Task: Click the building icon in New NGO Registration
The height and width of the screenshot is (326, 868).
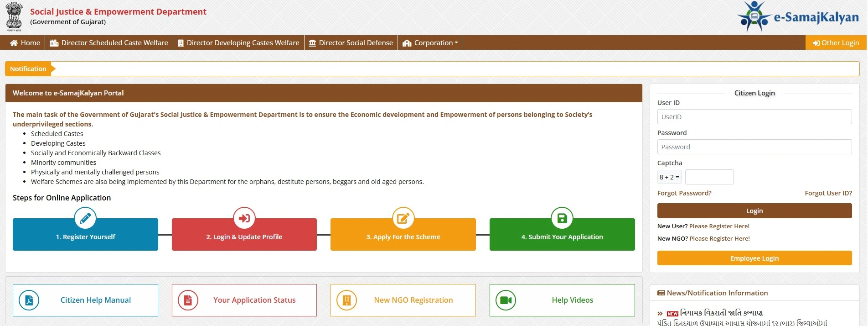Action: click(x=347, y=300)
